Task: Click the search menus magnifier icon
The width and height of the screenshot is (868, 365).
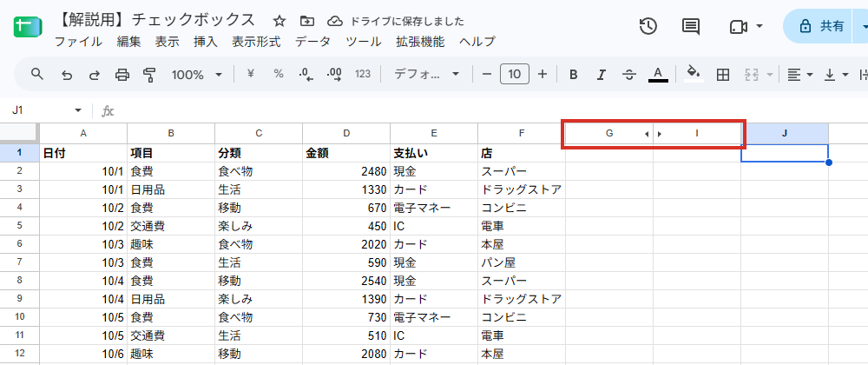Action: click(37, 74)
